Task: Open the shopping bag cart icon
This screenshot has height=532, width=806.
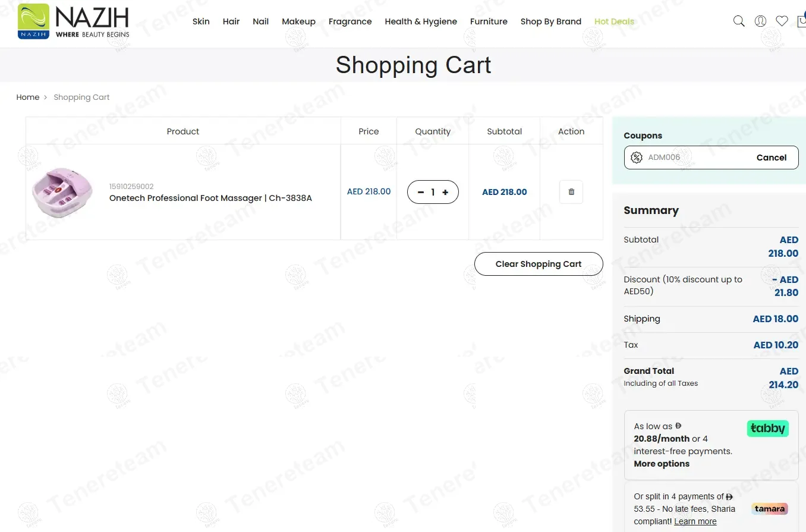Action: click(802, 21)
